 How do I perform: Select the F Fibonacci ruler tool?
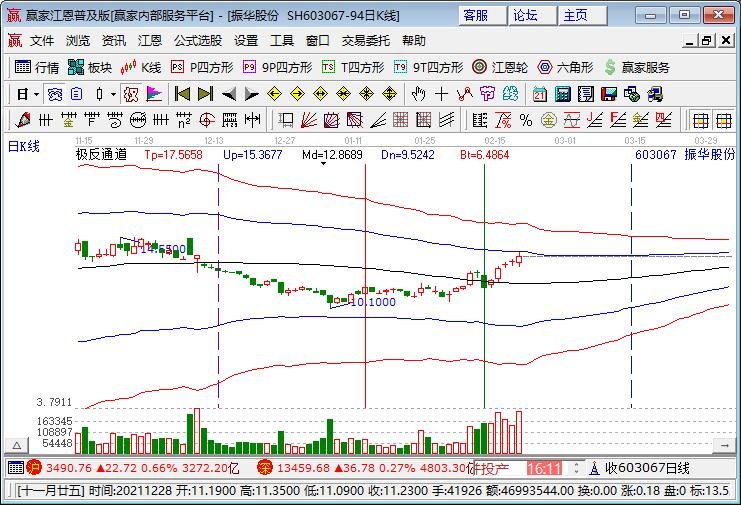(x=92, y=120)
